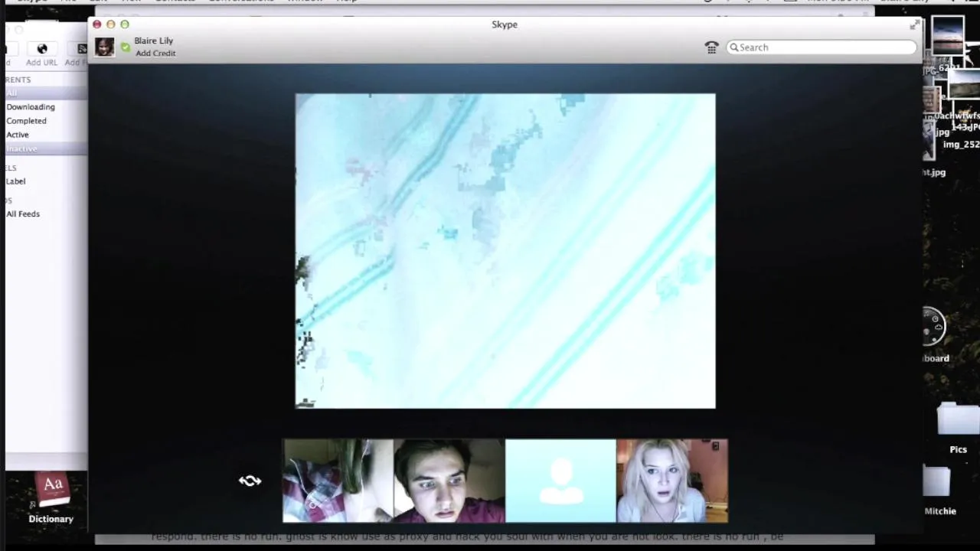Click the swap view arrows icon

(250, 481)
